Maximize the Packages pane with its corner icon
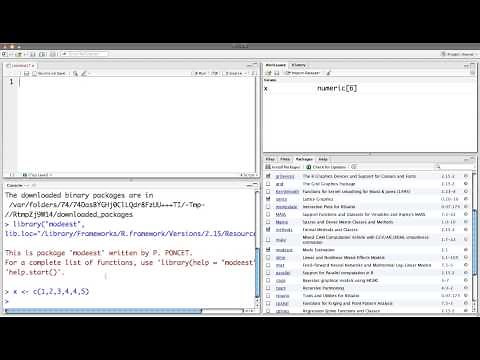This screenshot has height=360, width=480. pos(472,160)
